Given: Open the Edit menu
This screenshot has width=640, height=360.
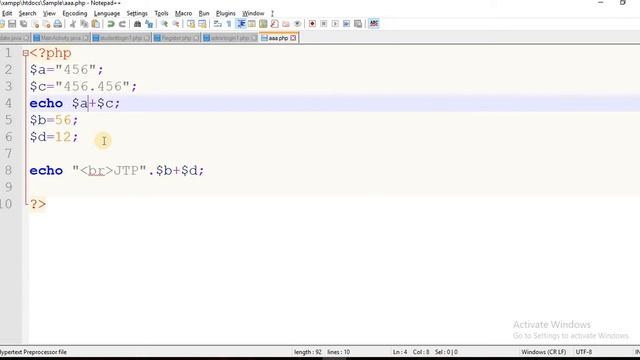Looking at the screenshot, I should [x=7, y=13].
